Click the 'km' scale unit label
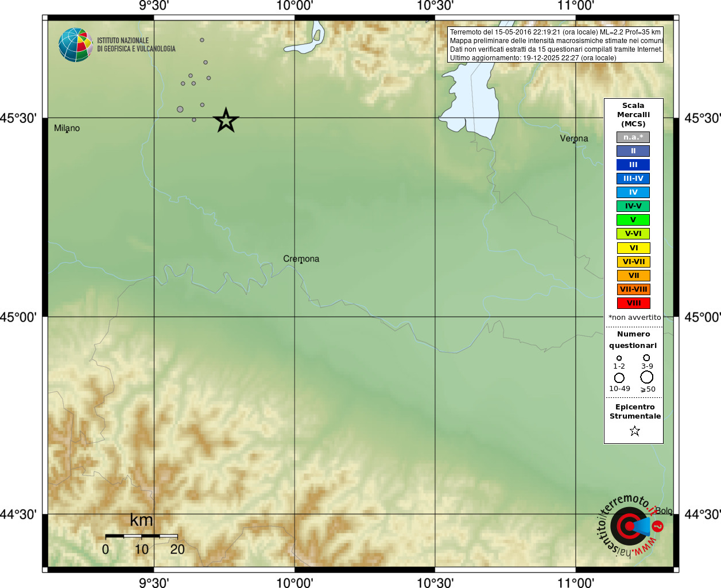This screenshot has height=588, width=721. (141, 520)
